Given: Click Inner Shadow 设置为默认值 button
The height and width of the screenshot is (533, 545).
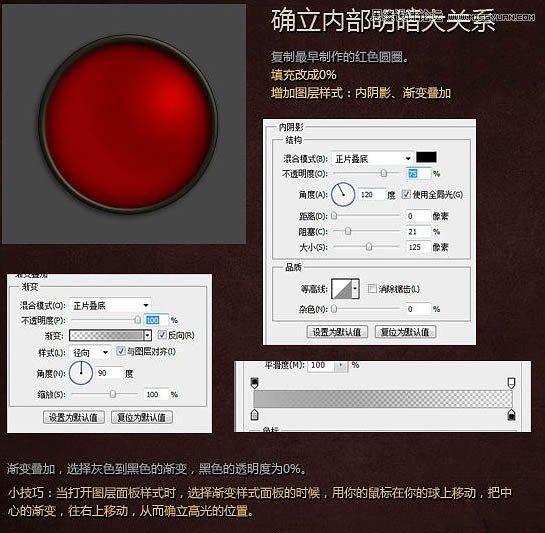Looking at the screenshot, I should pos(337,332).
